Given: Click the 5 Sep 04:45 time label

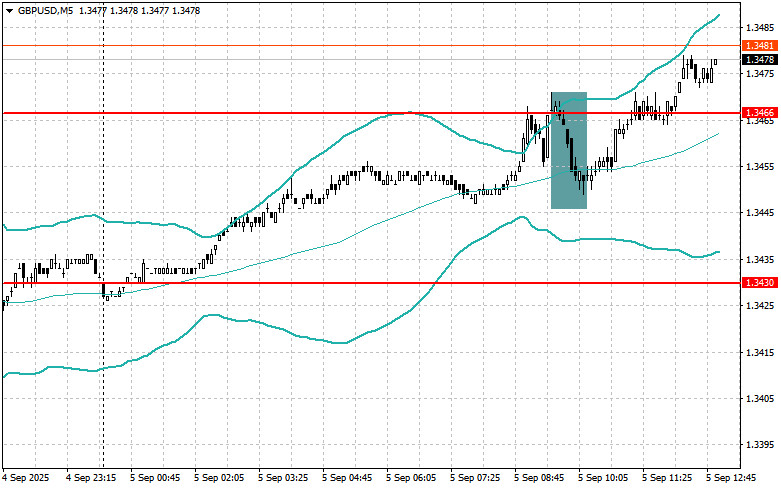Looking at the screenshot, I should [347, 478].
